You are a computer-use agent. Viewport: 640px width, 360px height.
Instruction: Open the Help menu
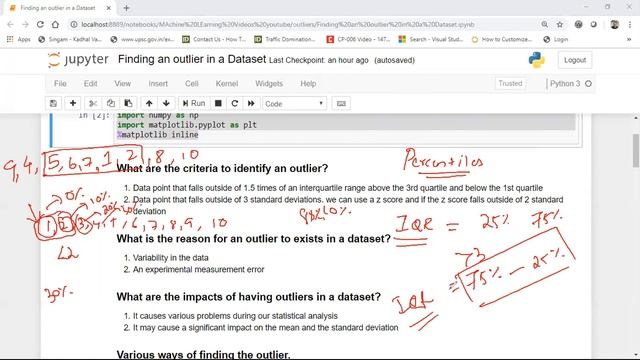click(x=308, y=84)
